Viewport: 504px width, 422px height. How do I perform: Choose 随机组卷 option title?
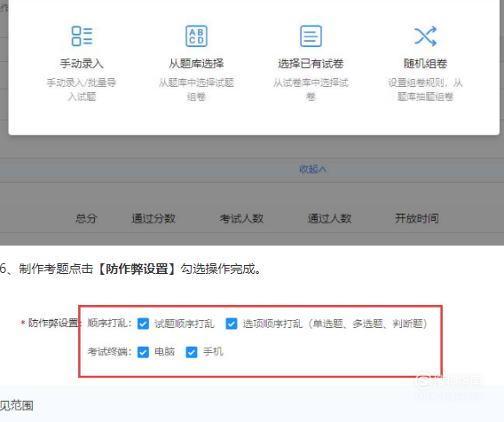coord(425,64)
